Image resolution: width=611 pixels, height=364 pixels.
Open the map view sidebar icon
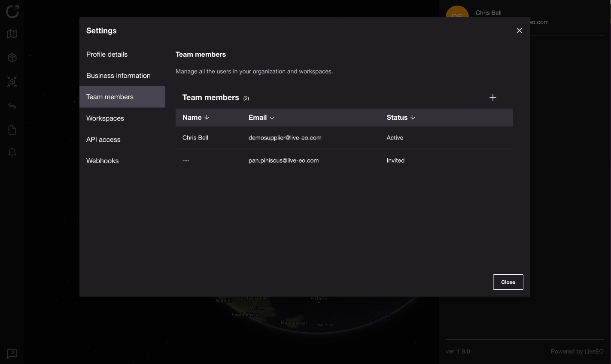click(12, 34)
